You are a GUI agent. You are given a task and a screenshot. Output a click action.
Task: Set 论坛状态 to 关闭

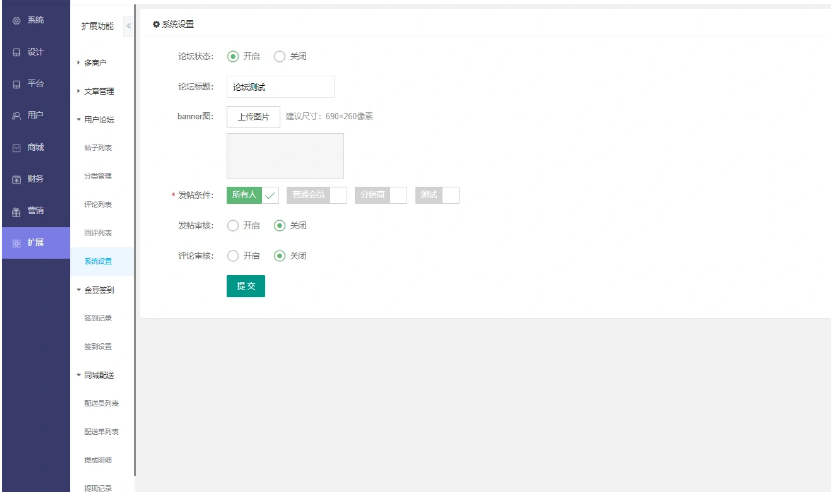[x=279, y=56]
